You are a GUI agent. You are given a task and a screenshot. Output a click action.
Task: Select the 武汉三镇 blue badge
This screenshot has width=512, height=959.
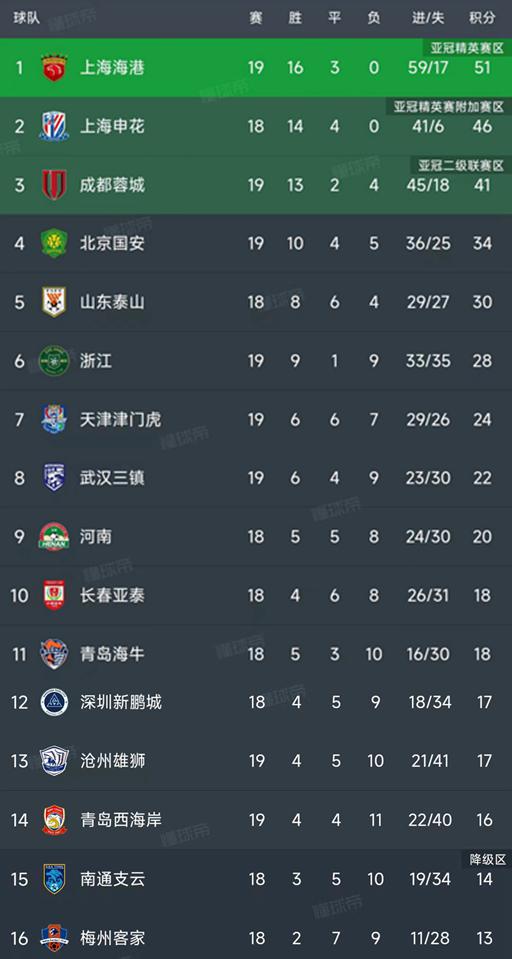click(54, 478)
